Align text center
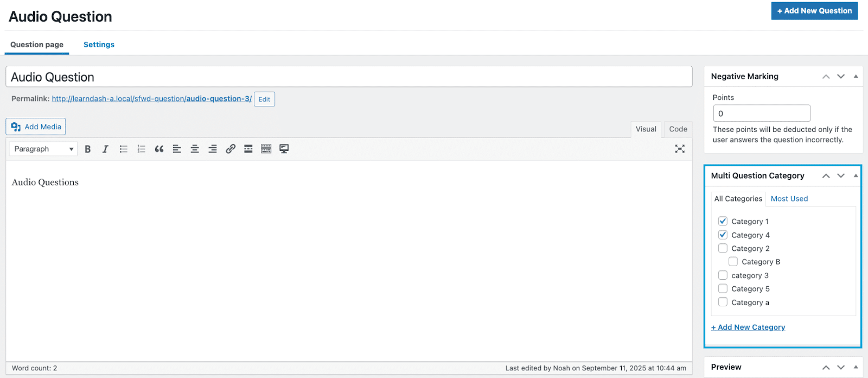The height and width of the screenshot is (378, 868). tap(195, 149)
